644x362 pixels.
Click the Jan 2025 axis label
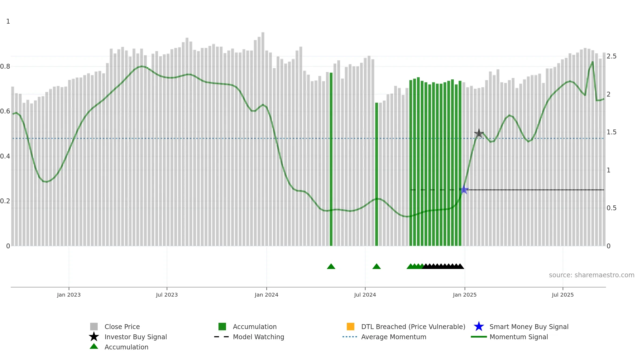point(465,295)
